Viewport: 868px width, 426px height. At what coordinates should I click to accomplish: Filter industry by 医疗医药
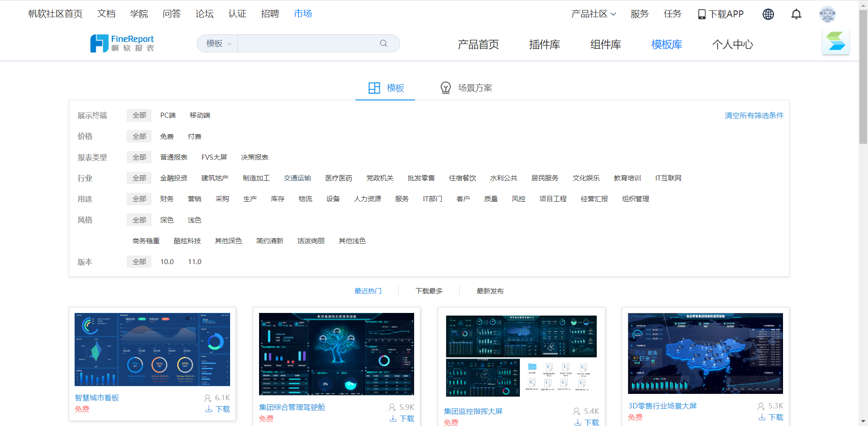[x=339, y=178]
